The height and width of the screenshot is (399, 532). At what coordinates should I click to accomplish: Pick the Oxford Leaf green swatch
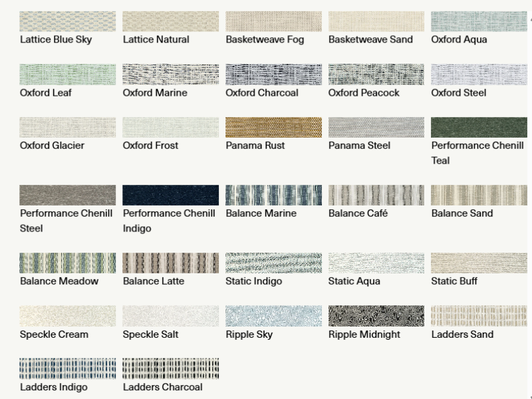68,74
